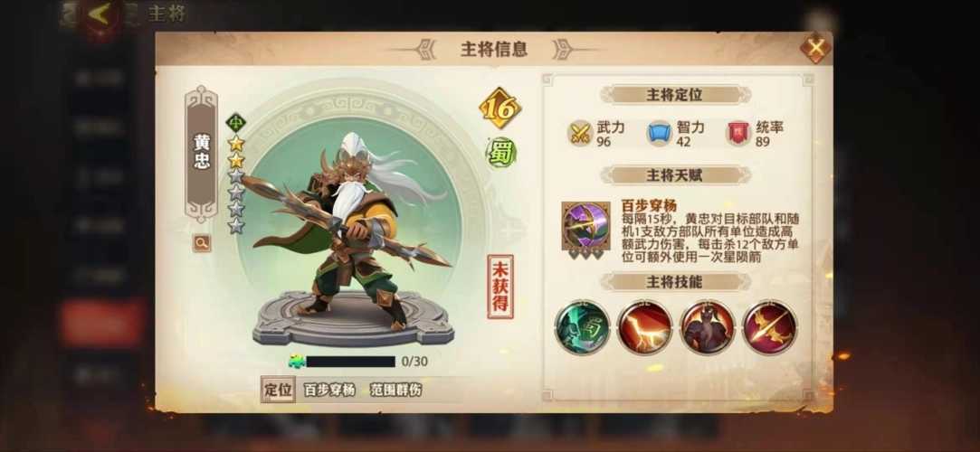
Task: Select the green 蜀 faction skill icon
Action: [x=582, y=327]
